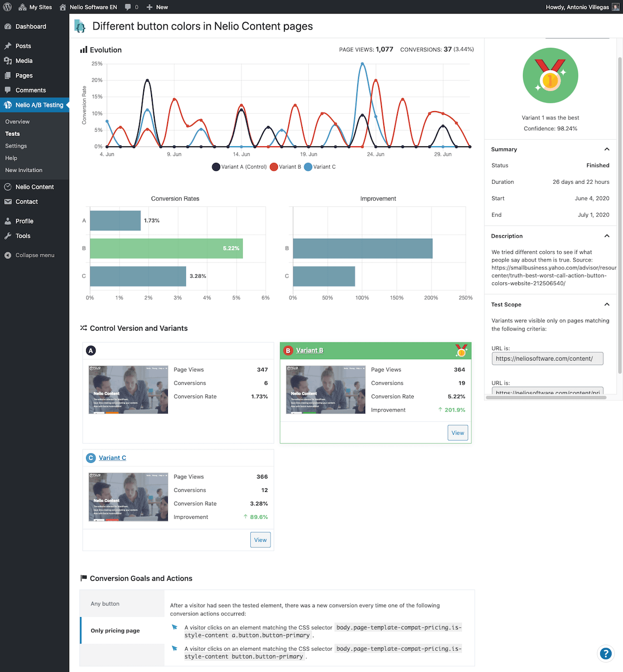Toggle Variant B legend series

tap(286, 167)
